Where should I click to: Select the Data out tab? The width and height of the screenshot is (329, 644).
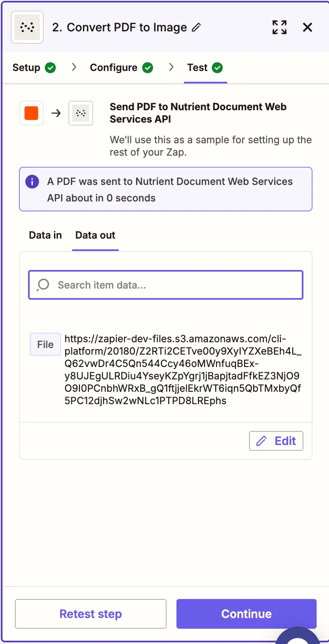coord(95,235)
